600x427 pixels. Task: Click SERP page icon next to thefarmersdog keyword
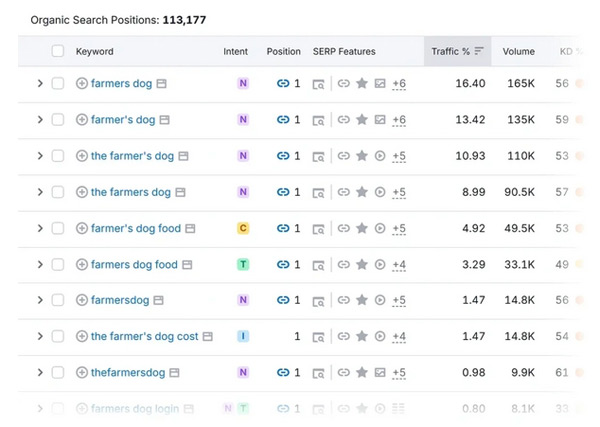[175, 373]
